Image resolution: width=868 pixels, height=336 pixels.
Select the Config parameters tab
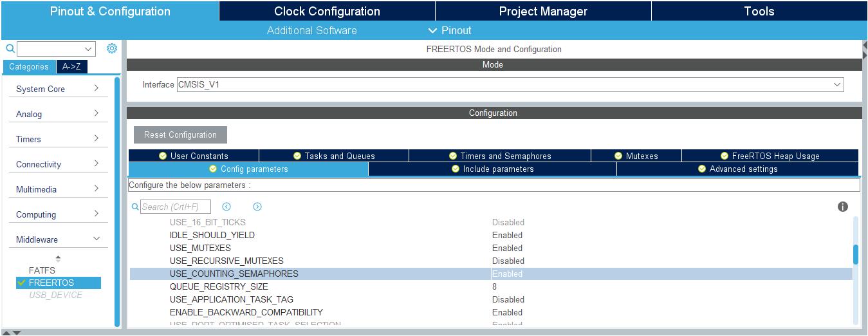[248, 169]
